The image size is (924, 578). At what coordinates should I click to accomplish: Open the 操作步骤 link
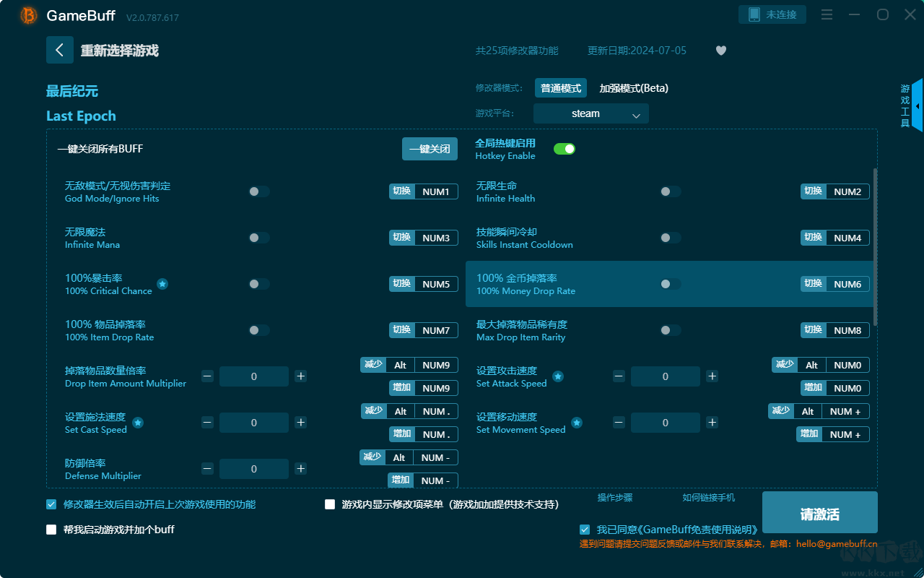[615, 498]
